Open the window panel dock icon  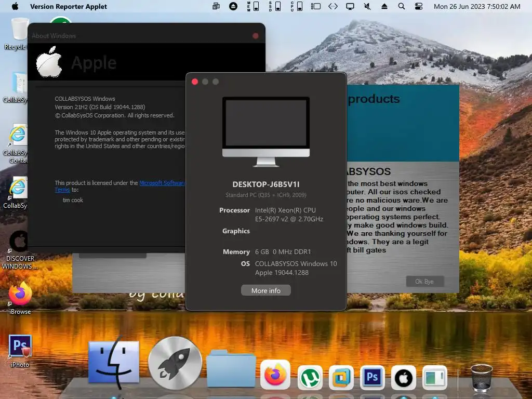coord(435,377)
